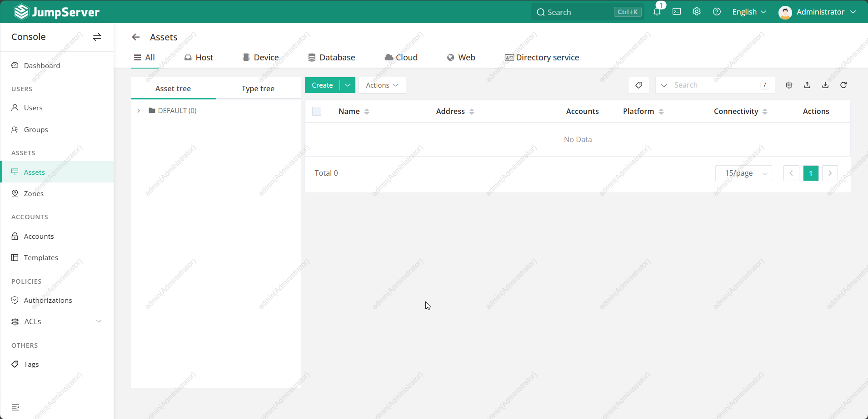Go to Authorizations in the sidebar
Screen dimensions: 868x419
pos(48,300)
